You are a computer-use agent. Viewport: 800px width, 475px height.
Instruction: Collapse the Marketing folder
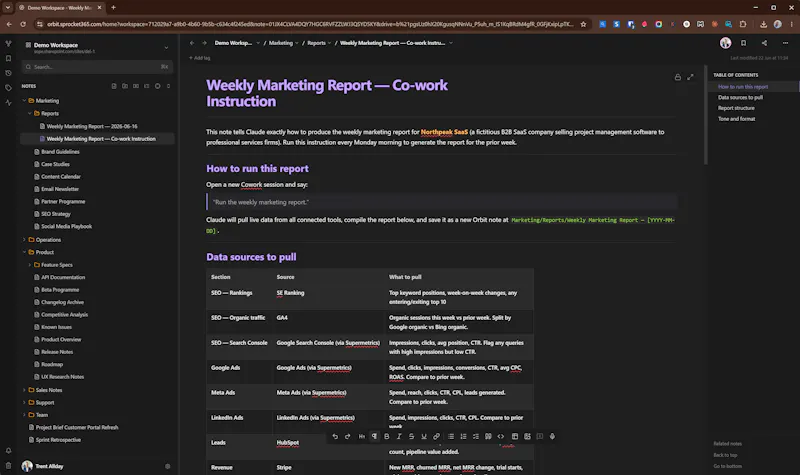pos(24,101)
